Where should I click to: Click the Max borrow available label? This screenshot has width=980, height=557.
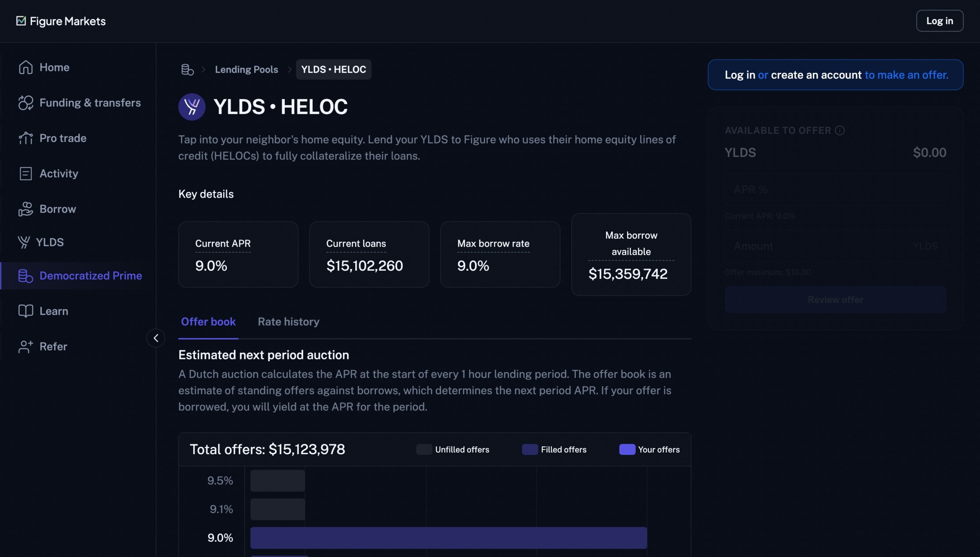pos(631,244)
